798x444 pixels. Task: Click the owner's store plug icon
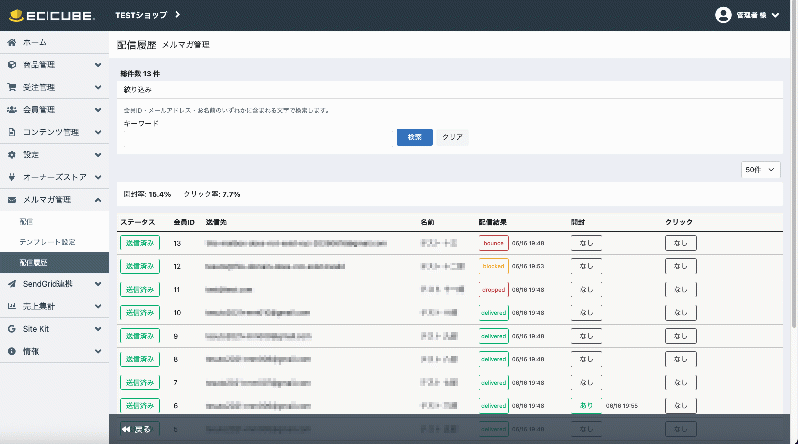coord(12,177)
